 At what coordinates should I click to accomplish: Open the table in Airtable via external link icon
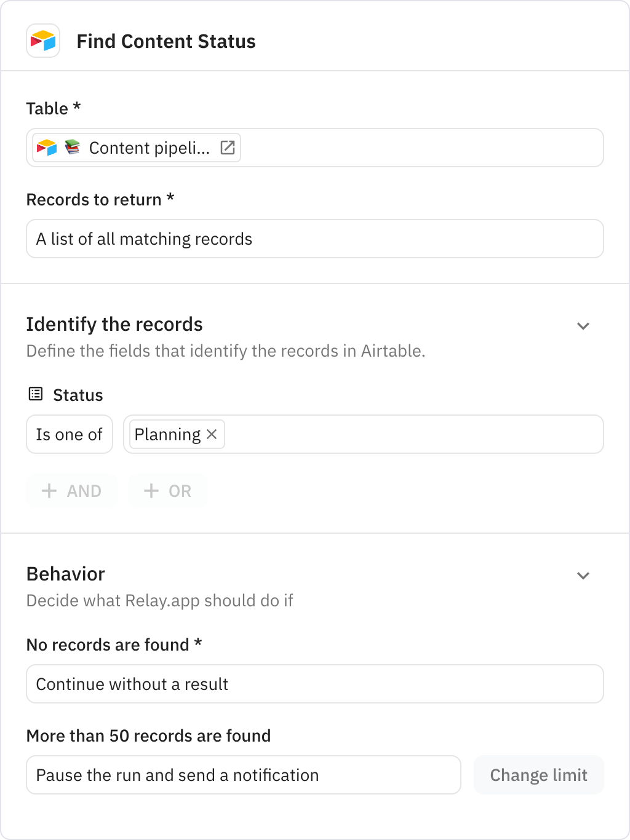(228, 148)
